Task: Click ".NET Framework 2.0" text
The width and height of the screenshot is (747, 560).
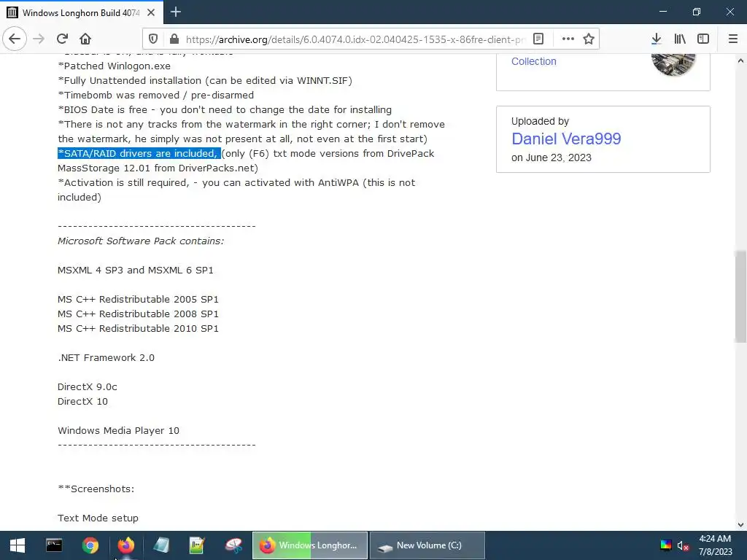Action: [x=106, y=357]
